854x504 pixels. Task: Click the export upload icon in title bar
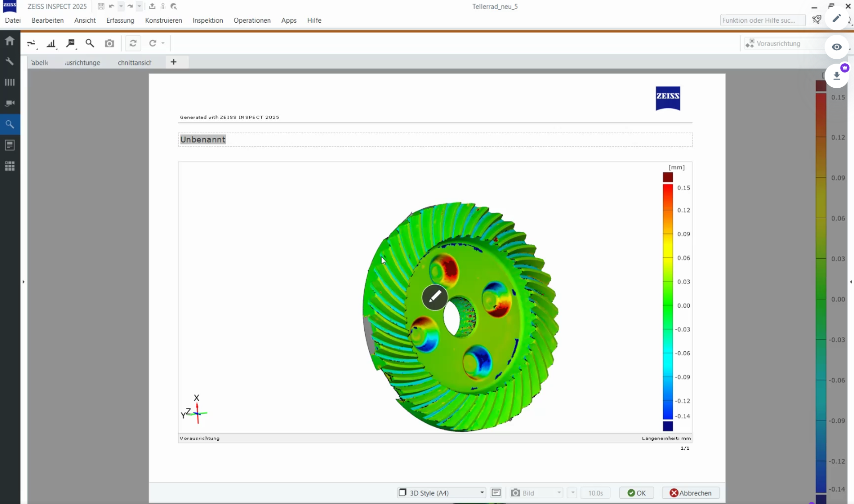pos(152,6)
